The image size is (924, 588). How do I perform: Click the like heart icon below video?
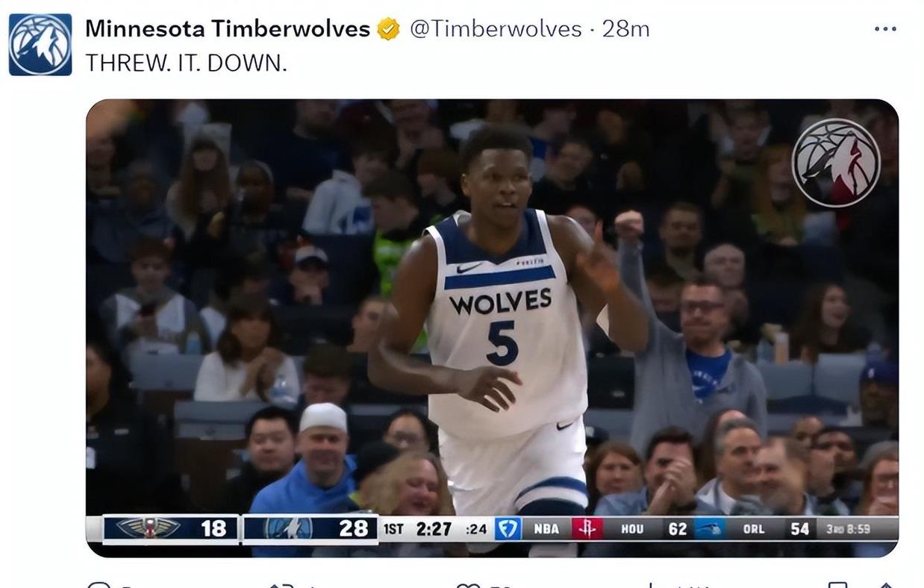coord(468,585)
